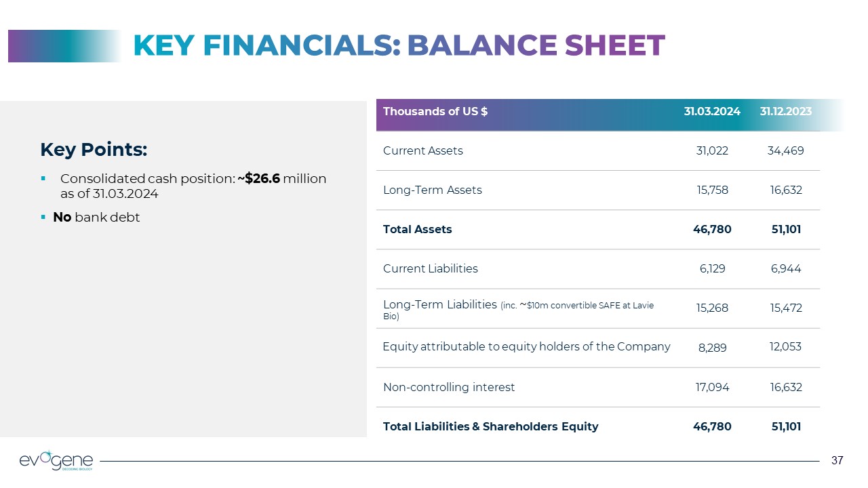Viewport: 868px width, 488px height.
Task: Select the Current Assets value 34,469
Action: [785, 150]
